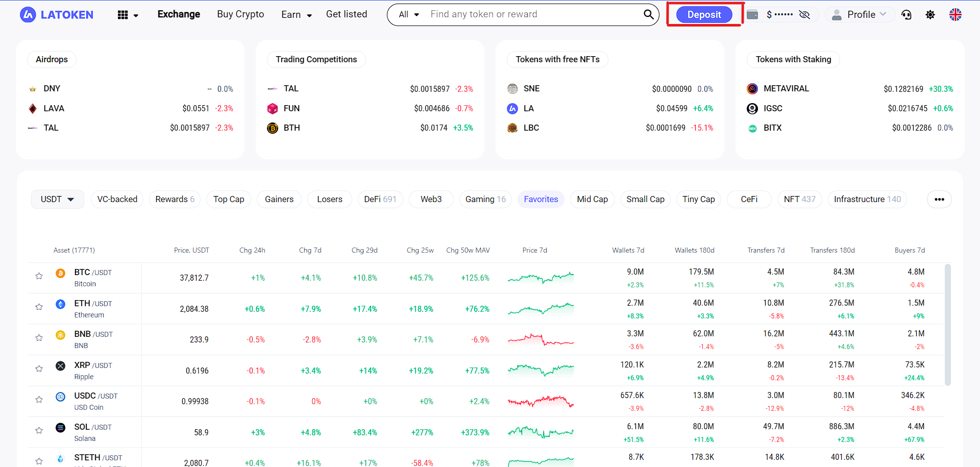Click the Bitcoin coin icon

[x=60, y=273]
